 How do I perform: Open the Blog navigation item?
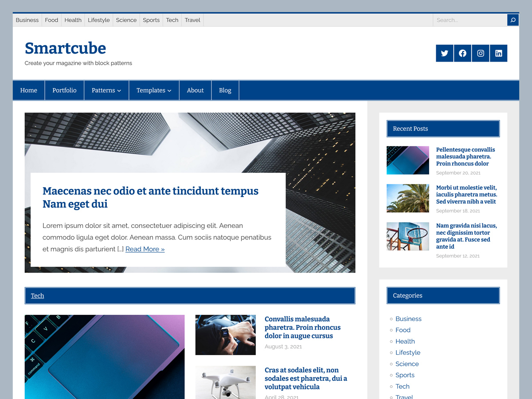coord(225,90)
